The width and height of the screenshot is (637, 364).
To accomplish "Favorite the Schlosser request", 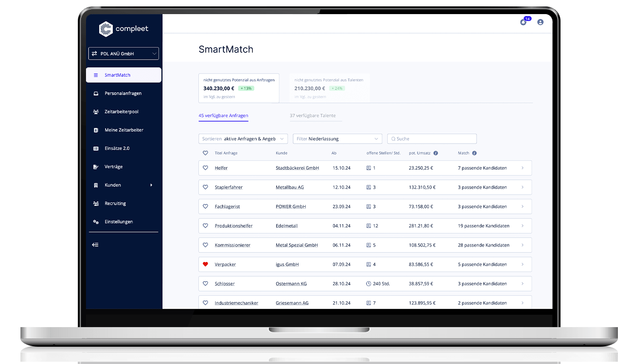I will 205,283.
